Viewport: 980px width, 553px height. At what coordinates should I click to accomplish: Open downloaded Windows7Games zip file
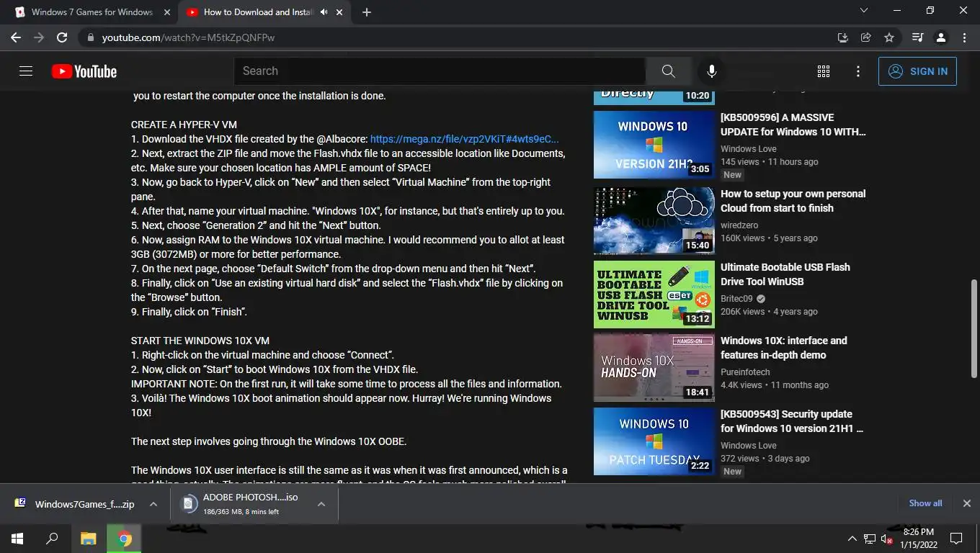click(x=75, y=504)
